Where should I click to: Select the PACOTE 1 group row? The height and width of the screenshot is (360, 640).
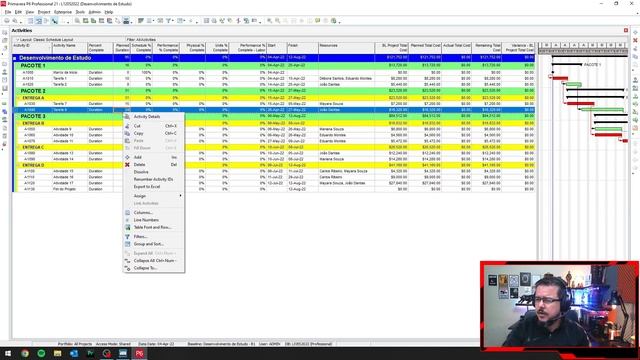(273, 65)
